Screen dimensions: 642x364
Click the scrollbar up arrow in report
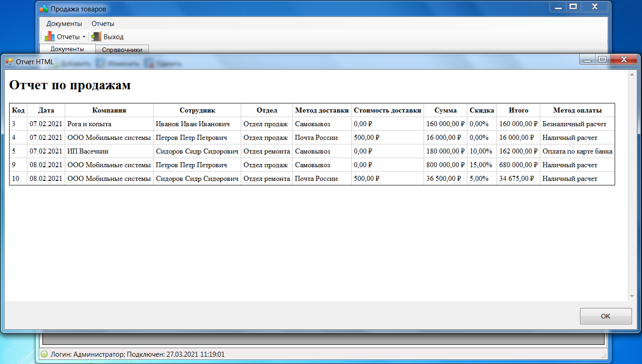click(632, 74)
